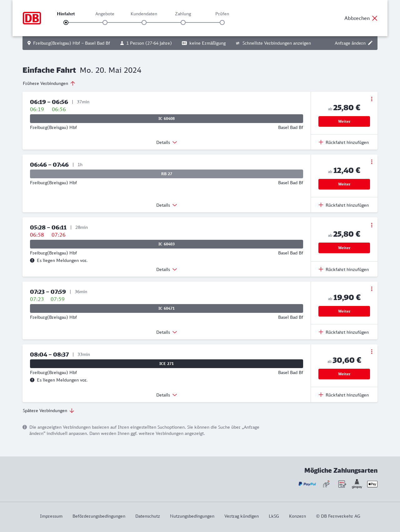400x532 pixels.
Task: Click the Abbrechen close icon
Action: pos(375,18)
